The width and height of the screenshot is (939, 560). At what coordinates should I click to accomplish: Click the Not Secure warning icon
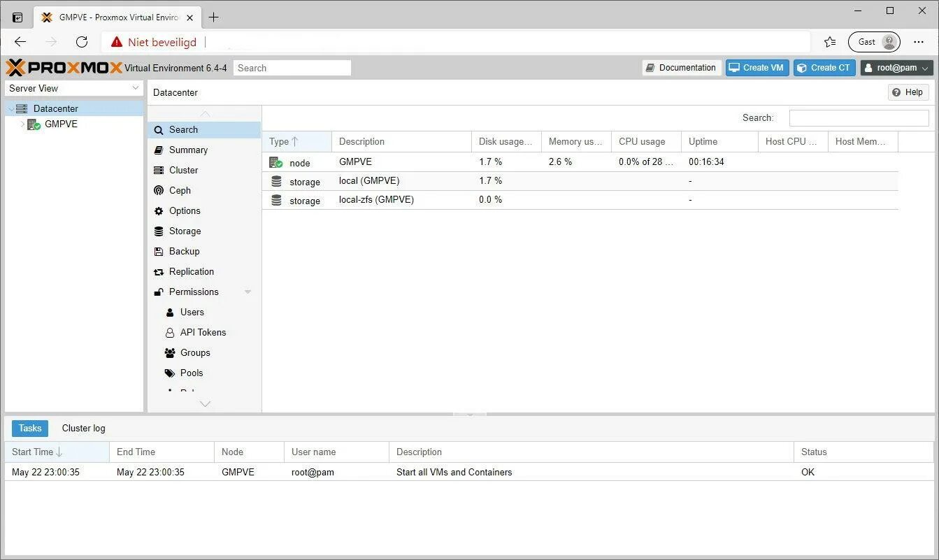(x=116, y=42)
